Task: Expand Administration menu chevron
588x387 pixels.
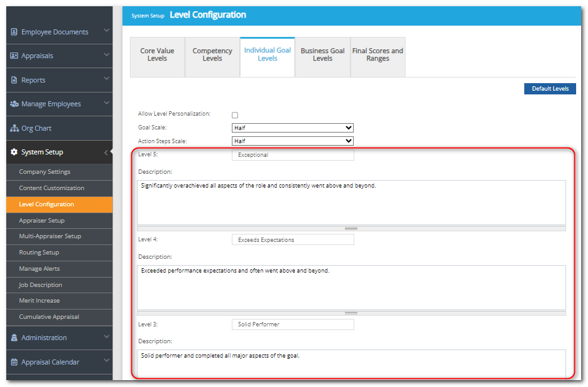Action: click(106, 336)
